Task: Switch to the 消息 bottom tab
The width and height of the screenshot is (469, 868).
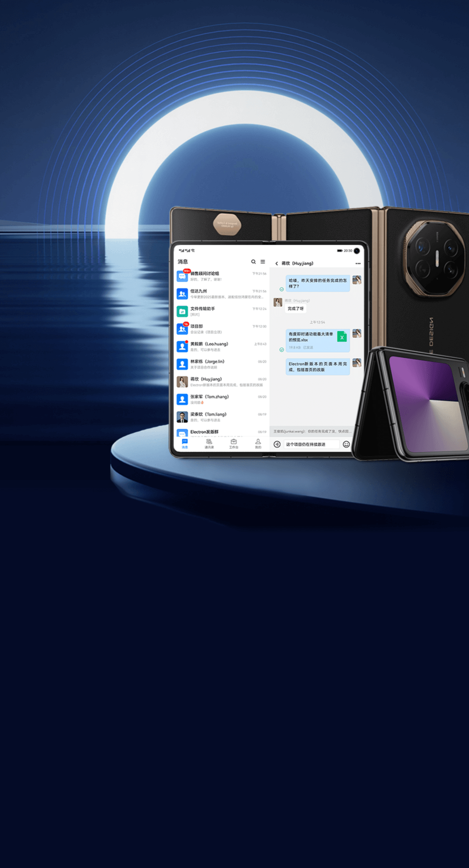Action: [x=185, y=444]
